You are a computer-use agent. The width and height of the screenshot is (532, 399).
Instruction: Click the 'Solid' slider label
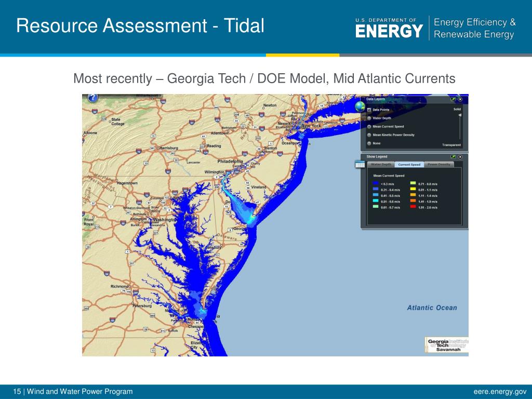tap(457, 109)
